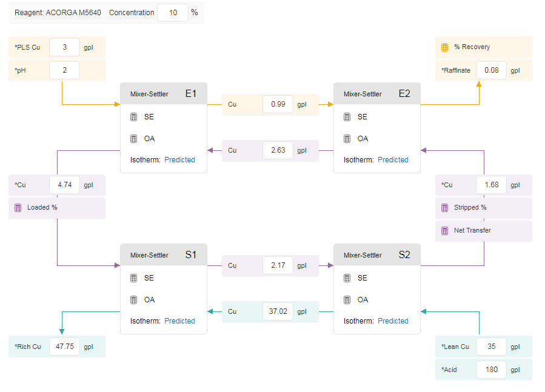Click the SE calculator icon in E1

click(x=134, y=117)
